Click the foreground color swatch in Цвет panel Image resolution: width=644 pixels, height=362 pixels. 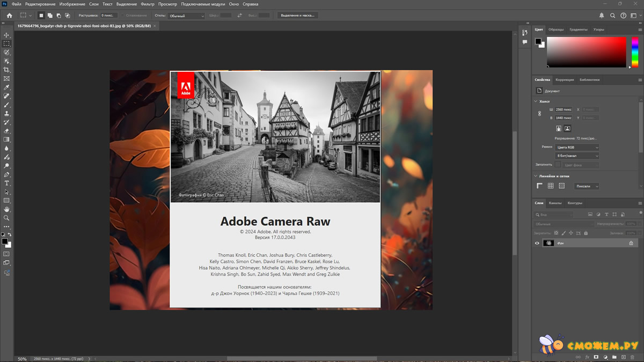click(538, 41)
